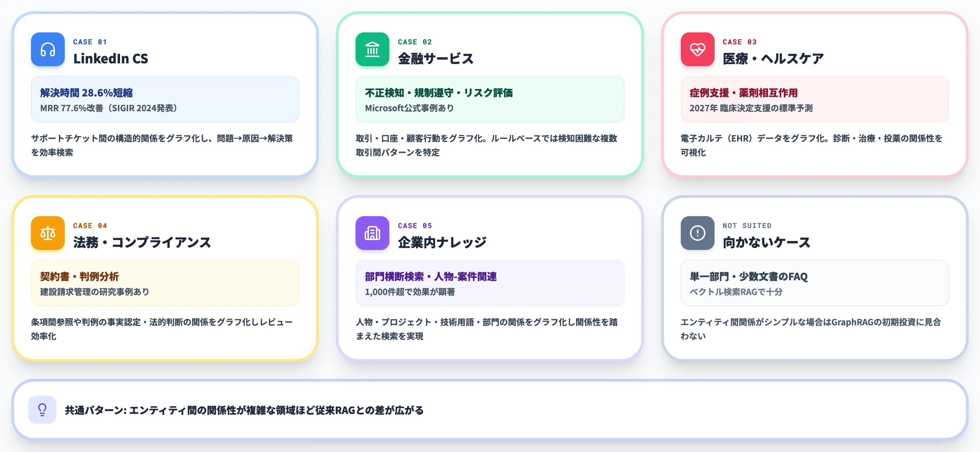Click the red heart pulse healthcare icon
This screenshot has height=452, width=980.
(697, 50)
